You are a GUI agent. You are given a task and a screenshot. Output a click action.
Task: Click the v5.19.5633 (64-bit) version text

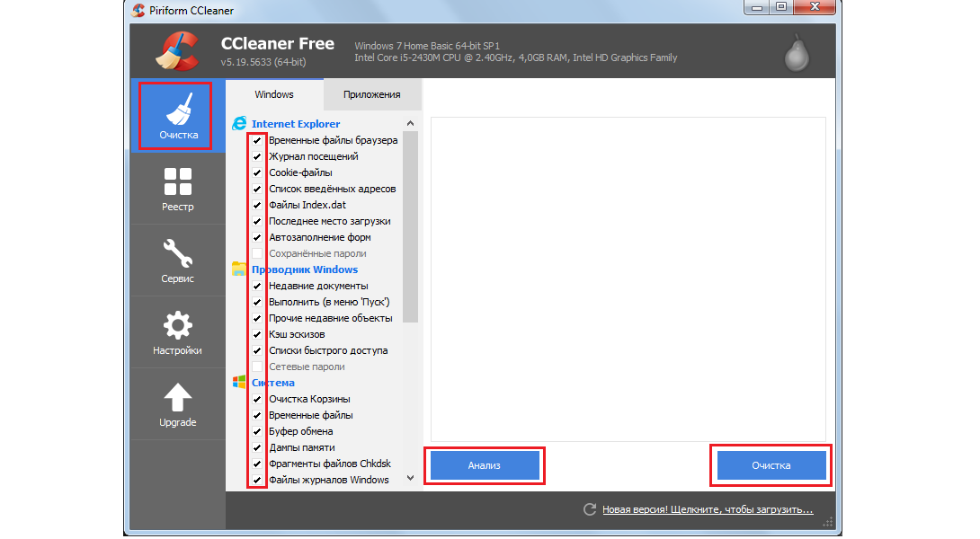(263, 62)
